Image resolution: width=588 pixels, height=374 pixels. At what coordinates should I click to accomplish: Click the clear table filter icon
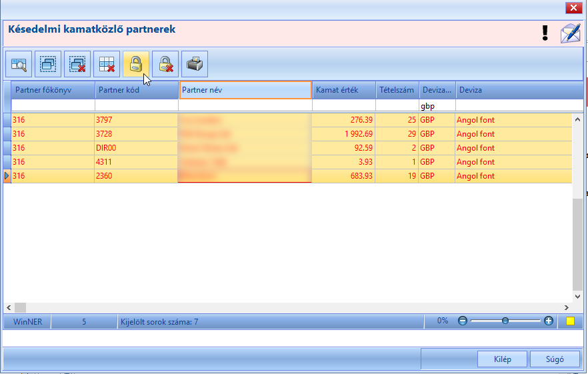coord(107,64)
